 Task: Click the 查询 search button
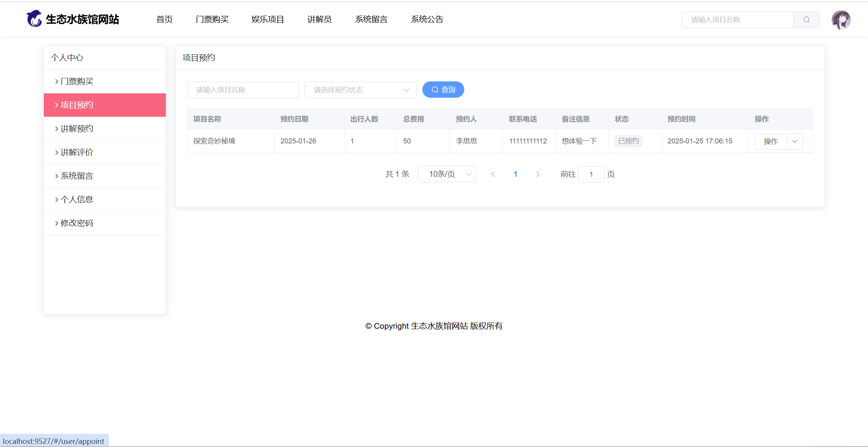[x=443, y=90]
